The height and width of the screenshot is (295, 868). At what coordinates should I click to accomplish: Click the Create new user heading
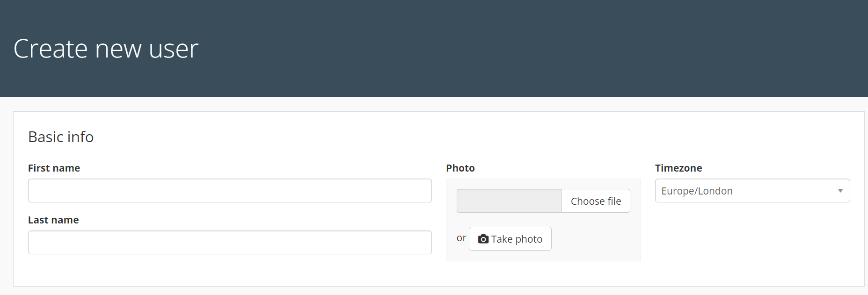pyautogui.click(x=106, y=49)
